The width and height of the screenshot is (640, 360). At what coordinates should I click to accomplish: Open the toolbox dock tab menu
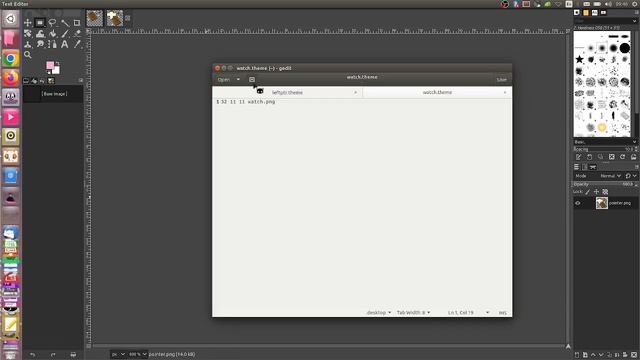[81, 80]
